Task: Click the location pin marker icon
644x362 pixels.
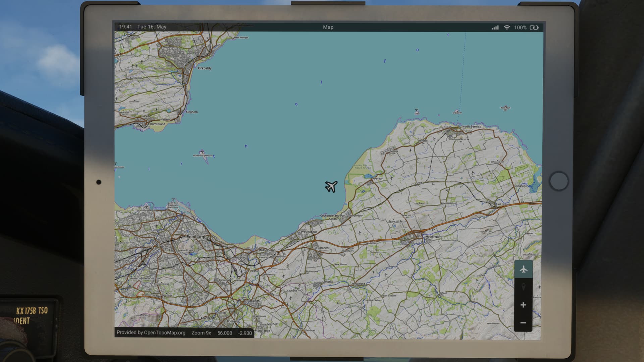Action: click(x=523, y=287)
